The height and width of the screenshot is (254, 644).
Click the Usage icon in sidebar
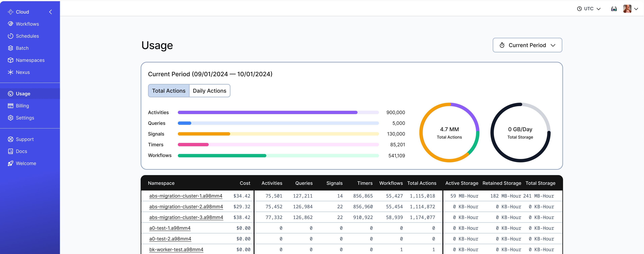point(11,93)
